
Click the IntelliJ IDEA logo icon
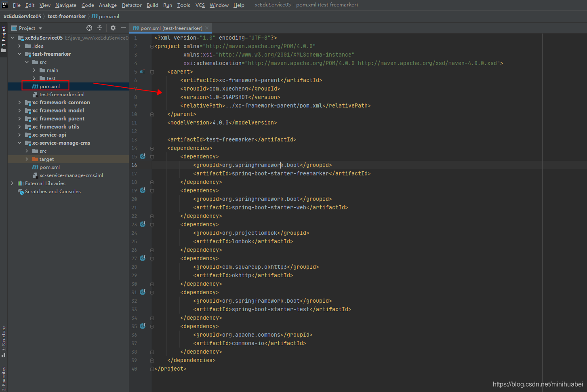(5, 5)
